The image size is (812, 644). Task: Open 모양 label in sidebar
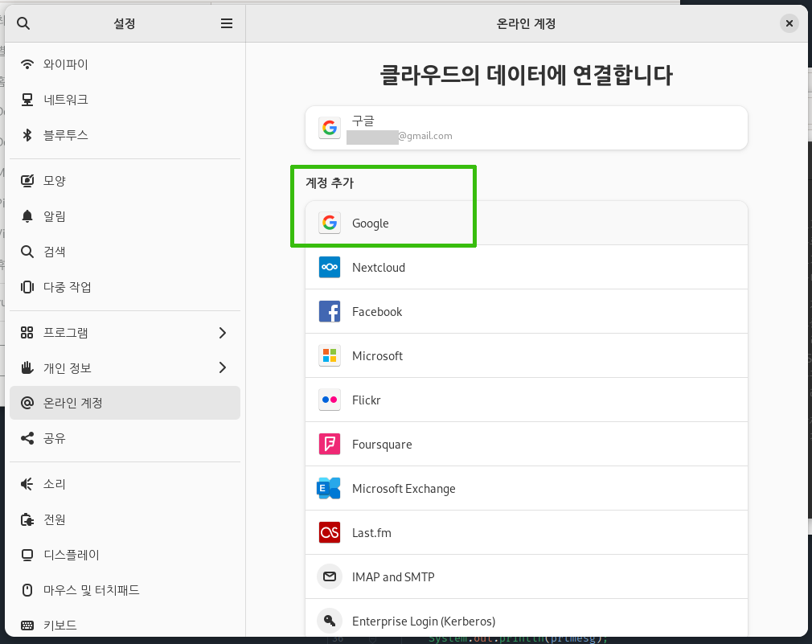(55, 181)
